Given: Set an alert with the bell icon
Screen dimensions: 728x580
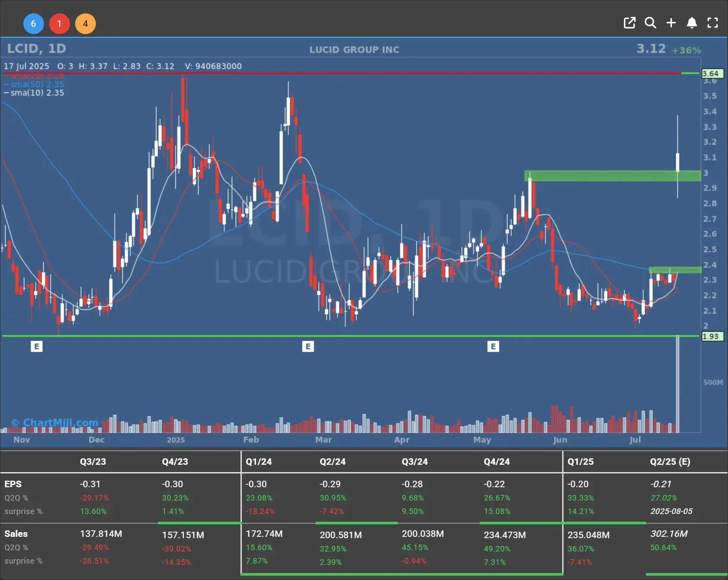Looking at the screenshot, I should (x=692, y=23).
